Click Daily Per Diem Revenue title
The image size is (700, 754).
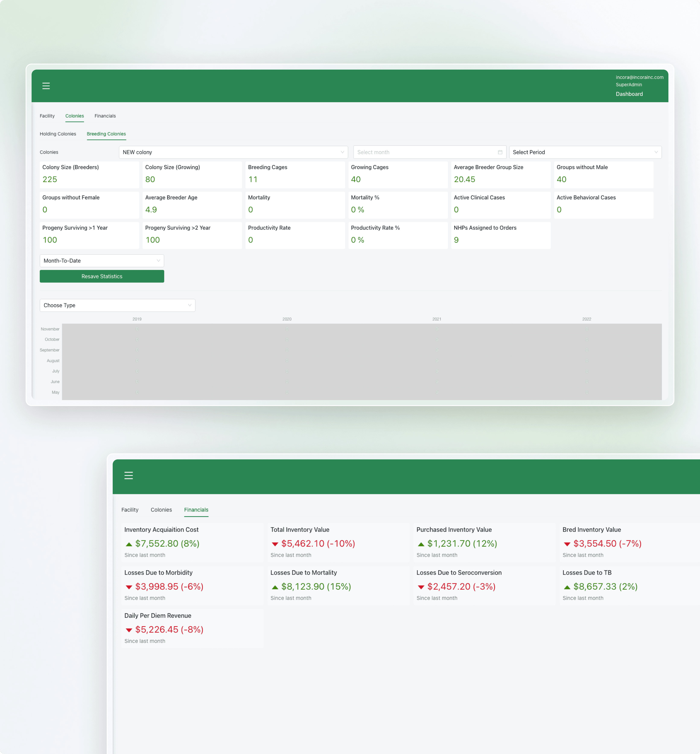click(x=157, y=616)
